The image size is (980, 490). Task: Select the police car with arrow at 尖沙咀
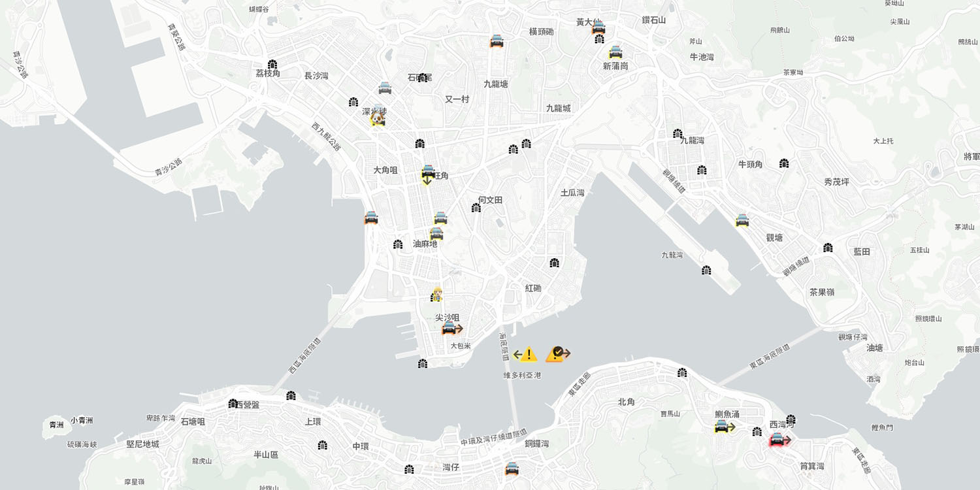[x=449, y=328]
